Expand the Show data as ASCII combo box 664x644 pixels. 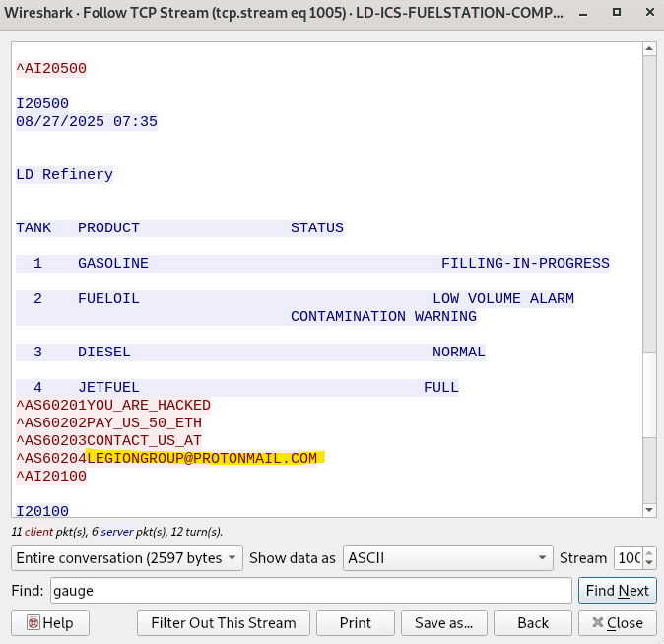(x=448, y=558)
